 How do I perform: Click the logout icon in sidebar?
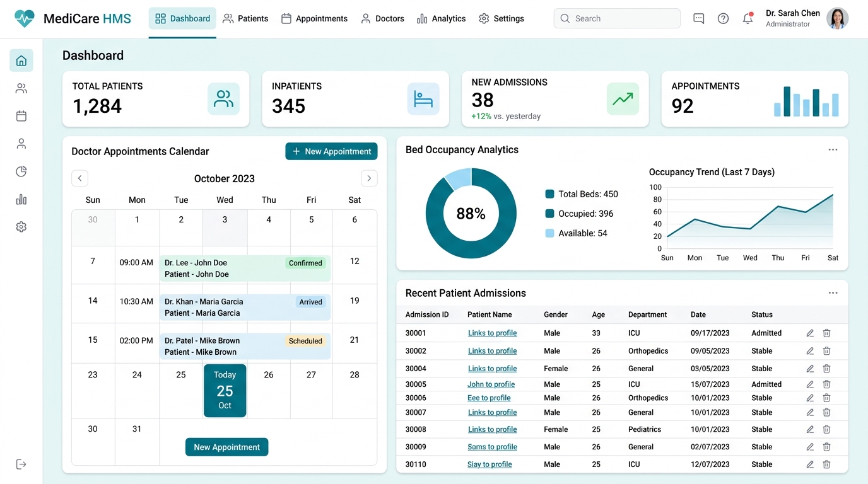click(21, 464)
